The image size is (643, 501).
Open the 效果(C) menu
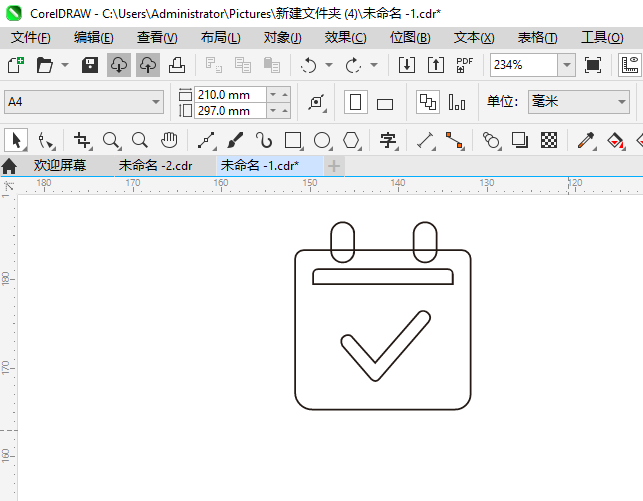pyautogui.click(x=345, y=38)
